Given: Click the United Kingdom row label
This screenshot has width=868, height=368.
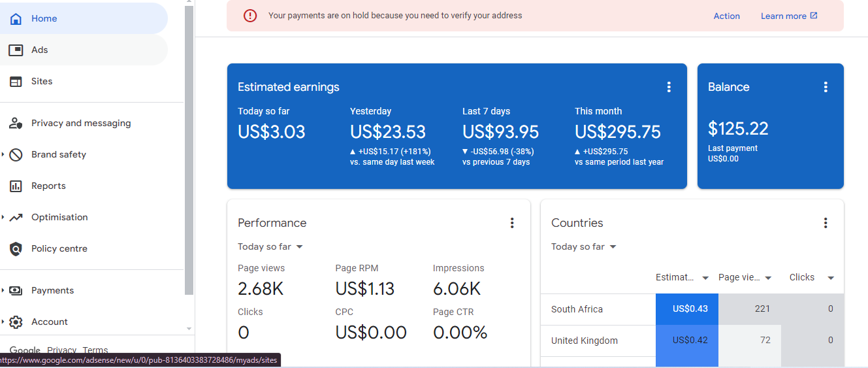Looking at the screenshot, I should click(x=585, y=341).
